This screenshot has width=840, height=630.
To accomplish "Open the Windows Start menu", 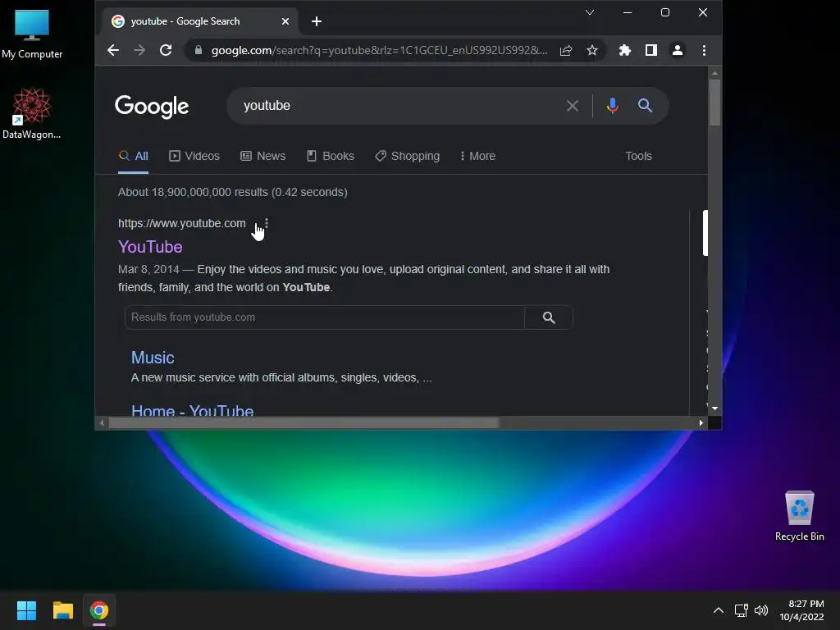I will 27,610.
